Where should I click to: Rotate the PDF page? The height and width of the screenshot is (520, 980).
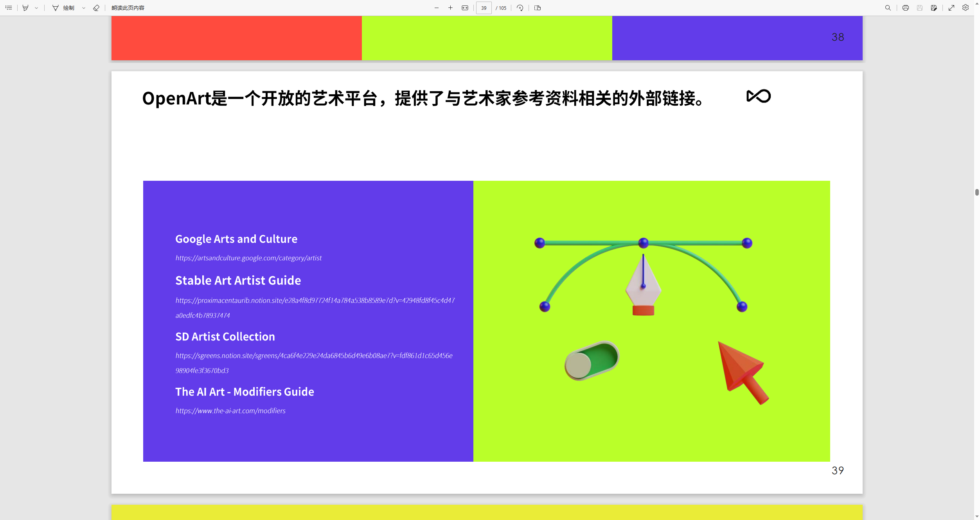(520, 8)
